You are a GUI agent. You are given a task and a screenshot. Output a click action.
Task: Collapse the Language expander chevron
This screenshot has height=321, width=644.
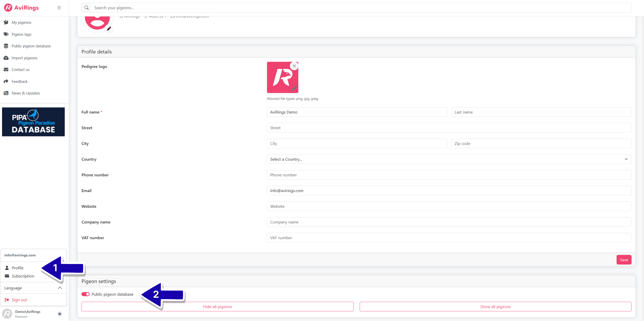[x=60, y=288]
